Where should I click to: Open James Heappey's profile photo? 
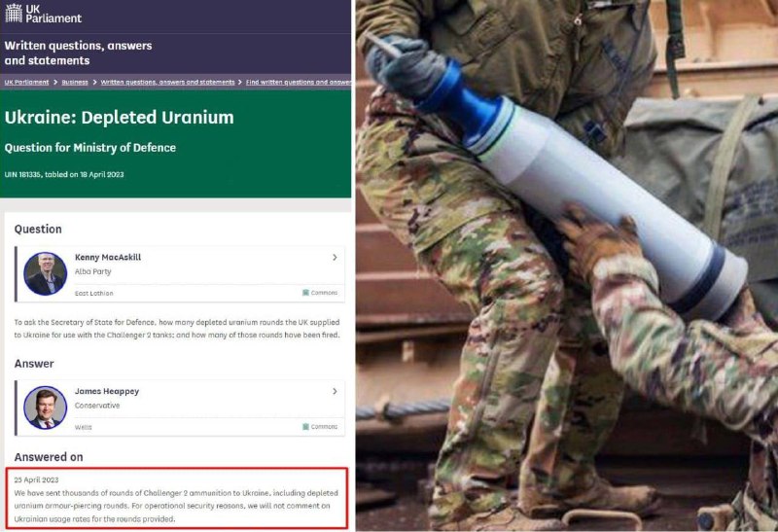point(45,408)
